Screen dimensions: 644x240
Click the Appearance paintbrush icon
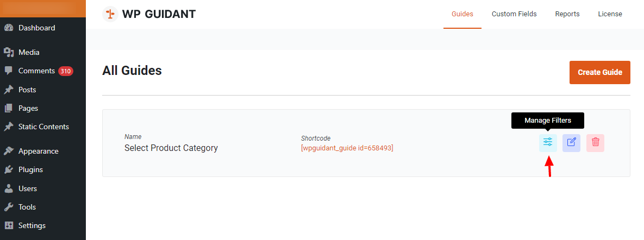tap(9, 151)
